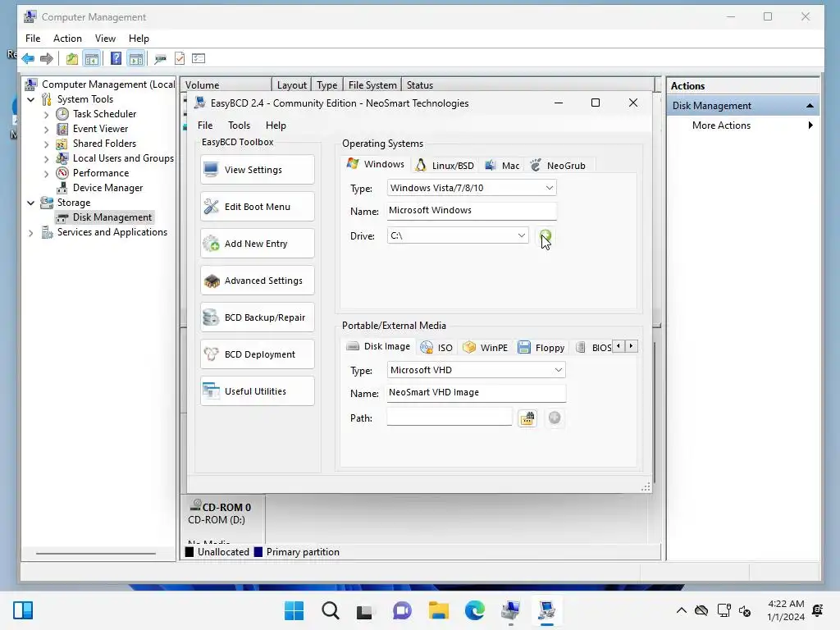840x630 pixels.
Task: Open File Explorer from the taskbar
Action: click(439, 610)
